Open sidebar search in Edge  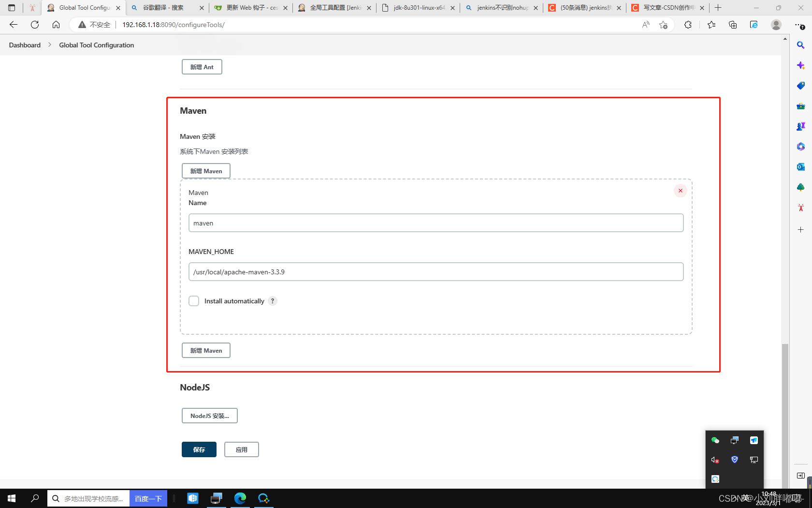tap(801, 45)
